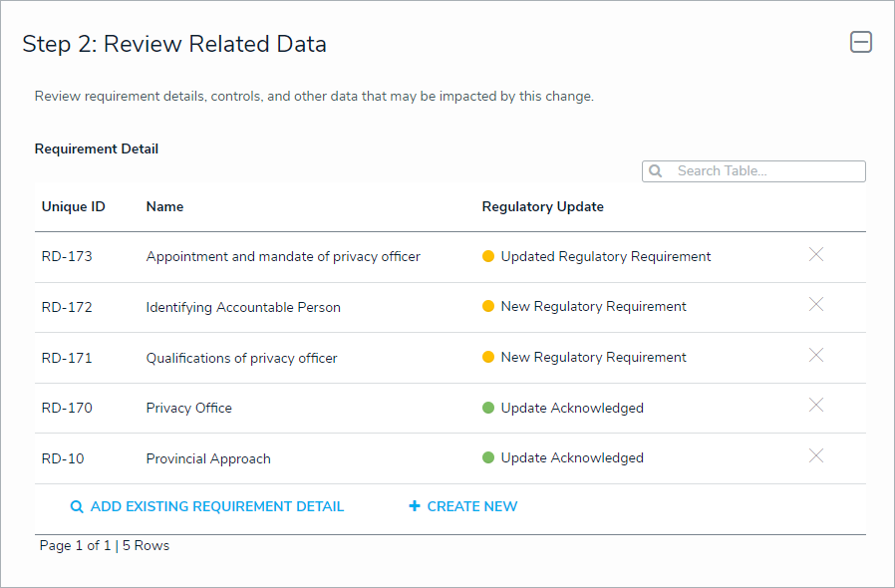This screenshot has width=895, height=588.
Task: Delete the Qualifications of privacy officer row
Action: [816, 356]
